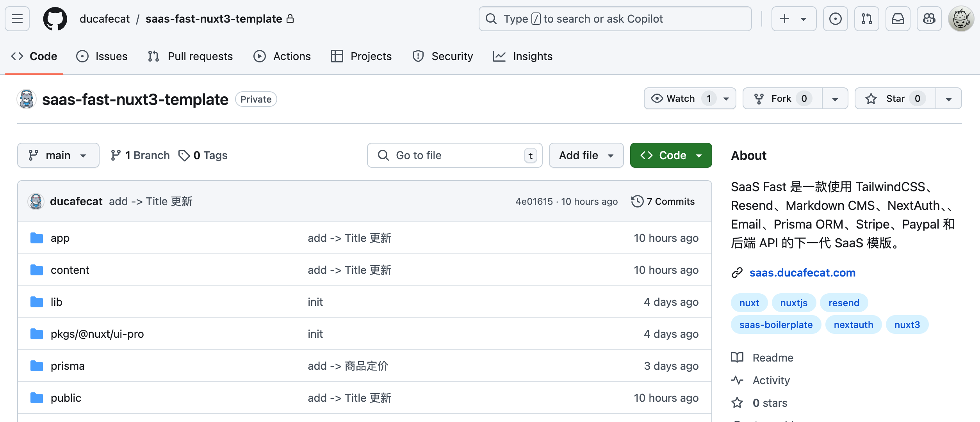Click the header search or ask Copilot field
Viewport: 980px width, 422px height.
click(x=615, y=19)
